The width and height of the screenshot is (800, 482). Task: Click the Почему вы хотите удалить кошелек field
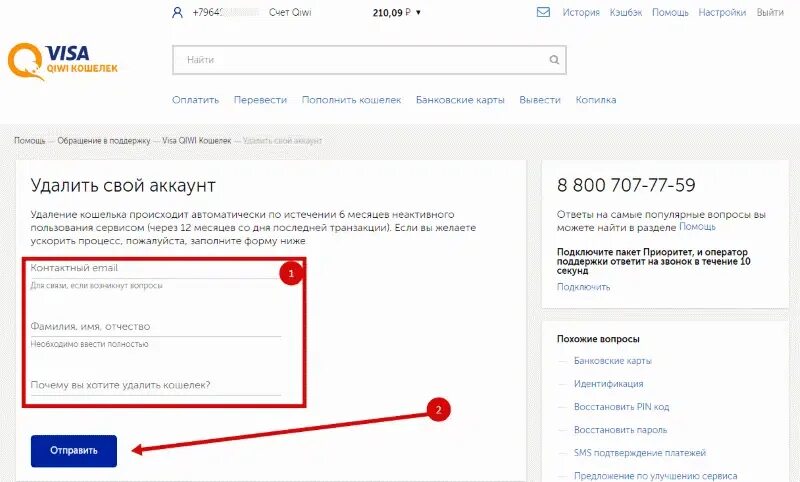coord(156,386)
